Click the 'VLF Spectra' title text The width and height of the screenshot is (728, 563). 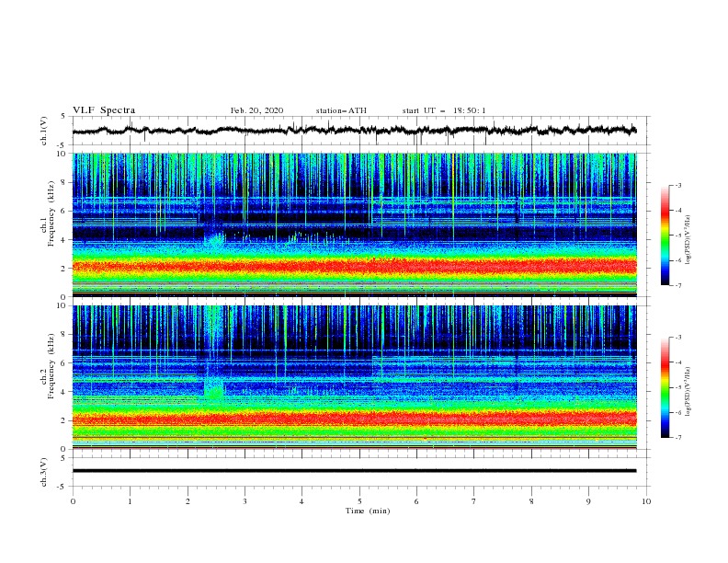point(104,110)
